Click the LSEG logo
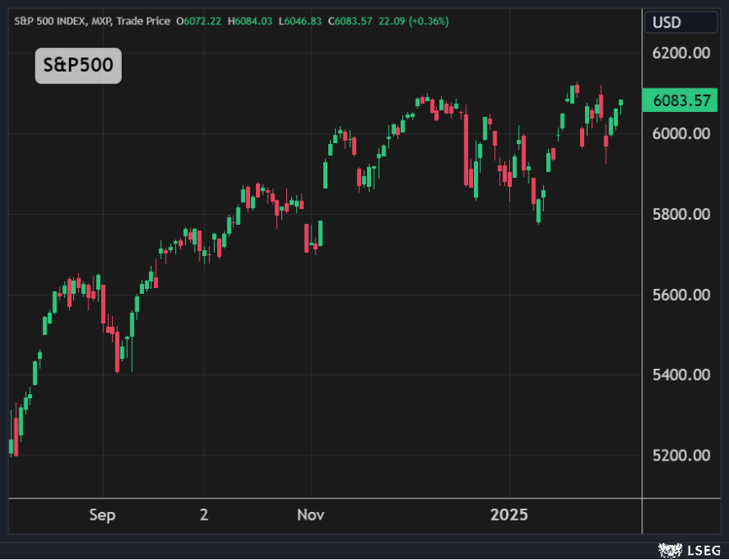The height and width of the screenshot is (560, 729). click(689, 550)
